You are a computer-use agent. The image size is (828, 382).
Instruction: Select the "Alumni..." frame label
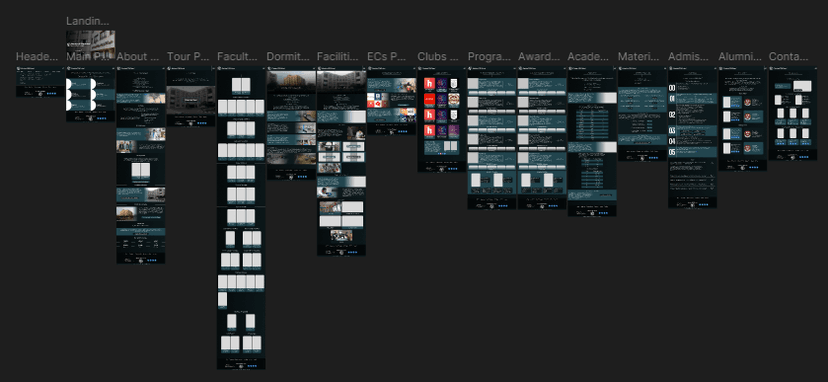(739, 57)
